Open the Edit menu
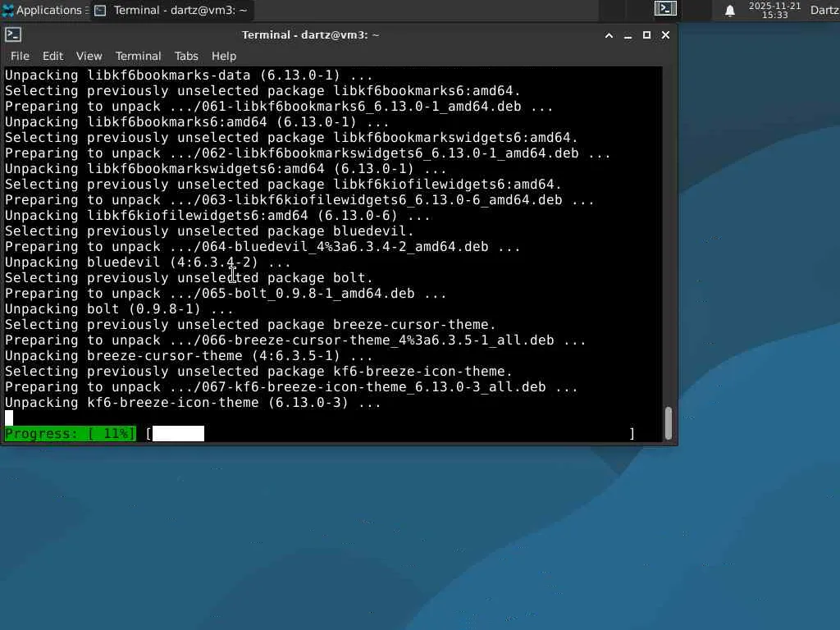840x630 pixels. point(52,56)
